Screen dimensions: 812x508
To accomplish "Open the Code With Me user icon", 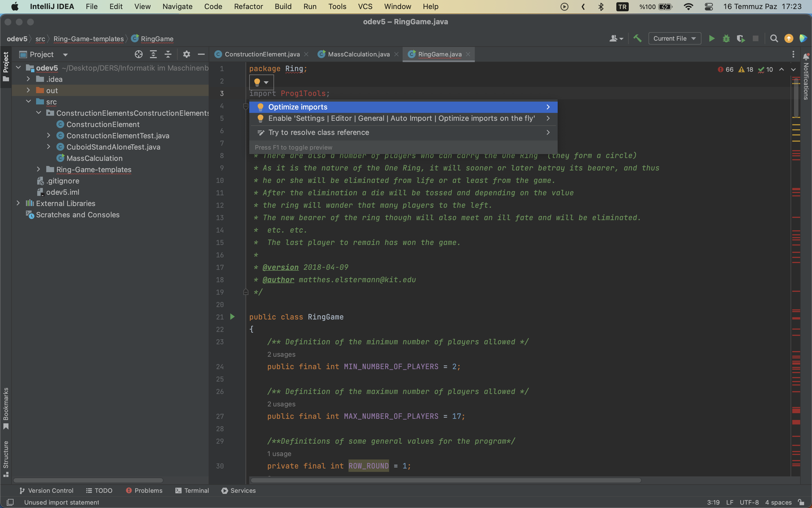I will (x=616, y=39).
